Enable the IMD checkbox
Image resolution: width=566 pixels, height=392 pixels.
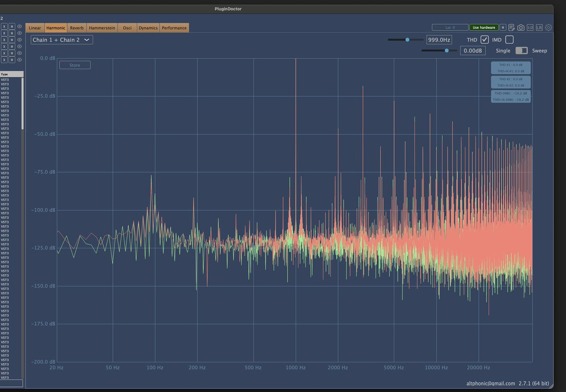(x=509, y=40)
